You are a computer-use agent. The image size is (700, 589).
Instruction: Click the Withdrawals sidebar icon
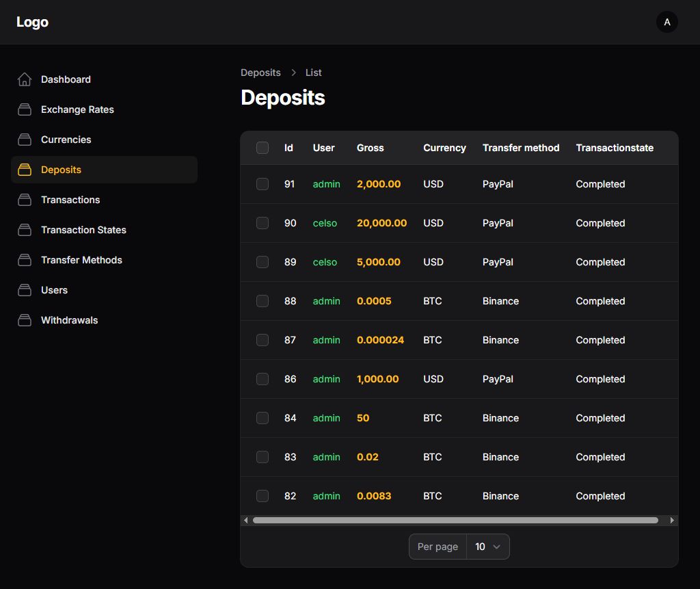click(25, 320)
